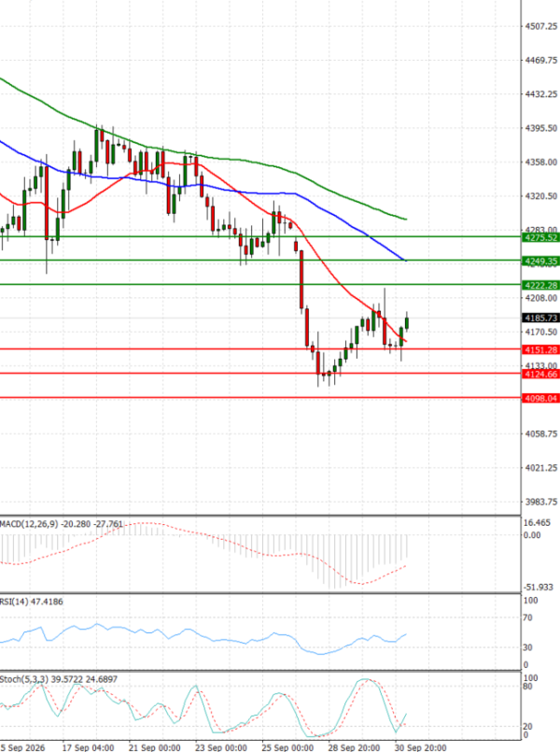Click the 4151.28 red support label
This screenshot has height=752, width=560.
[540, 350]
